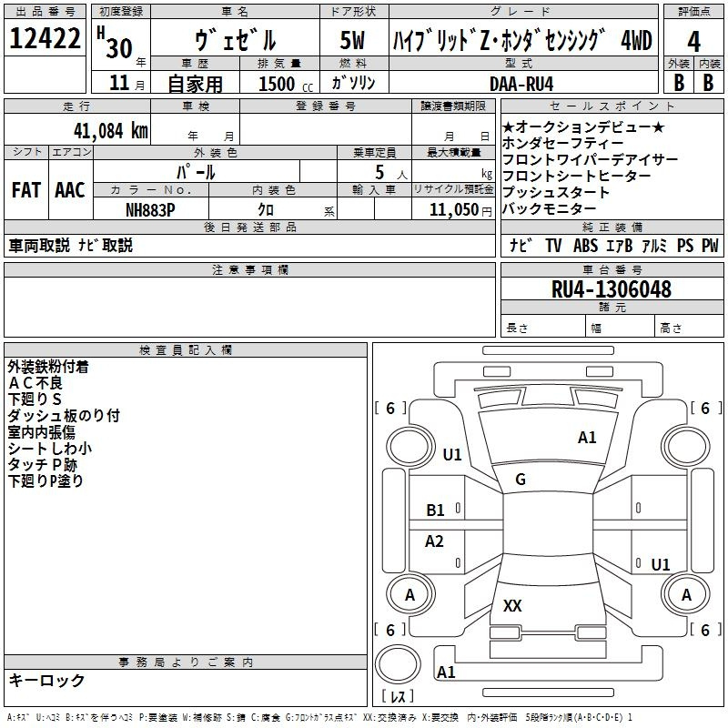The width and height of the screenshot is (728, 728).
Task: Select the door type 5W
Action: pyautogui.click(x=352, y=40)
